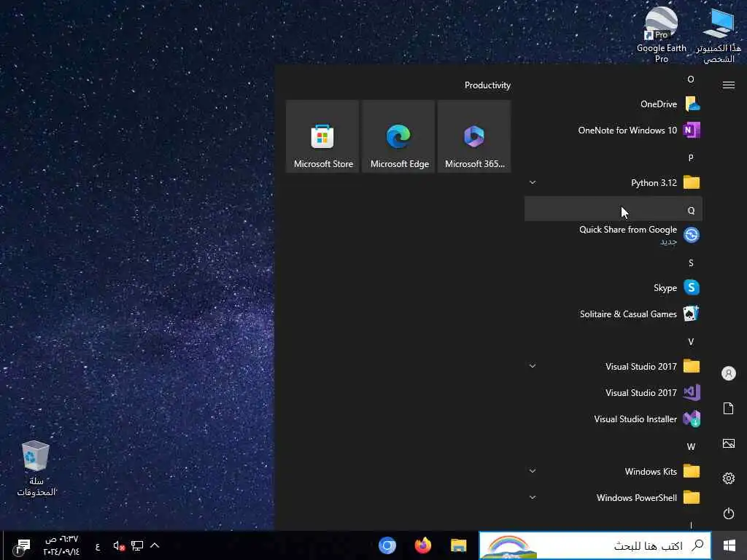Click the letter S section header

pyautogui.click(x=691, y=262)
